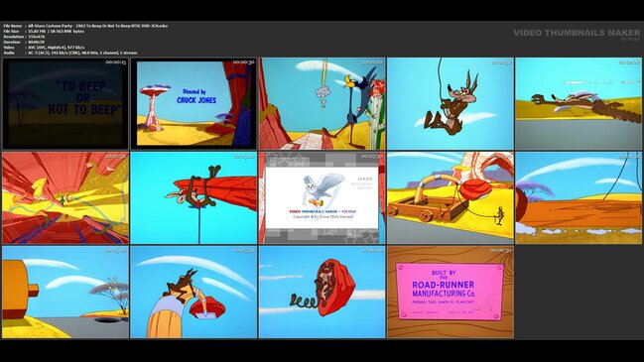
Task: Click the Road Runner standing by cactus thumbnail
Action: click(322, 103)
